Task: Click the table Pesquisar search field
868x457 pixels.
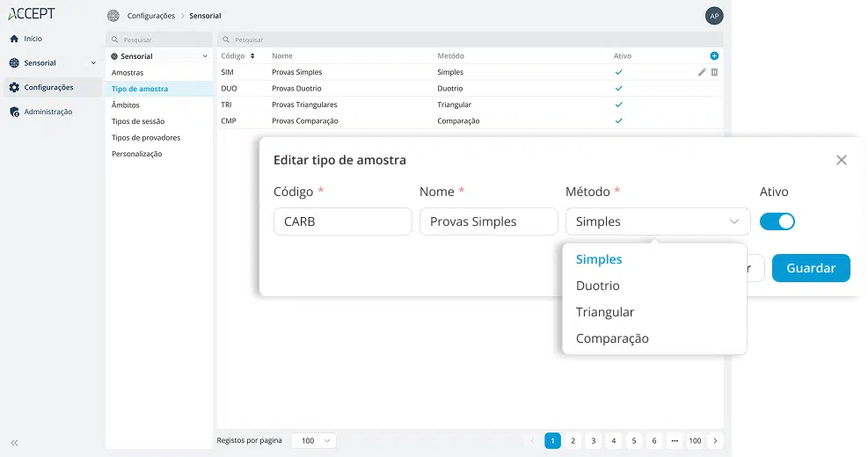Action: coord(470,40)
